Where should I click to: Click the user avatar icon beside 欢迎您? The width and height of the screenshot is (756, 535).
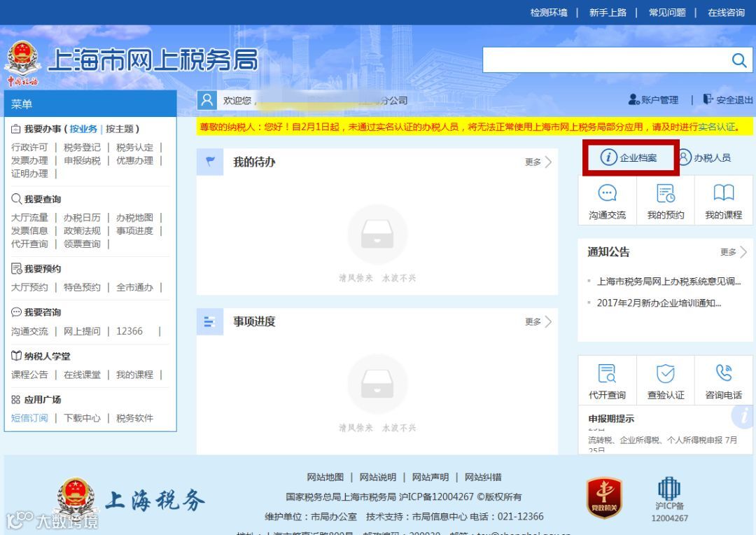206,100
